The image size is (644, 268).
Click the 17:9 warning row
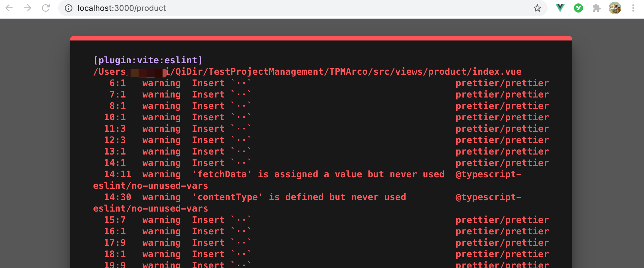(x=321, y=243)
